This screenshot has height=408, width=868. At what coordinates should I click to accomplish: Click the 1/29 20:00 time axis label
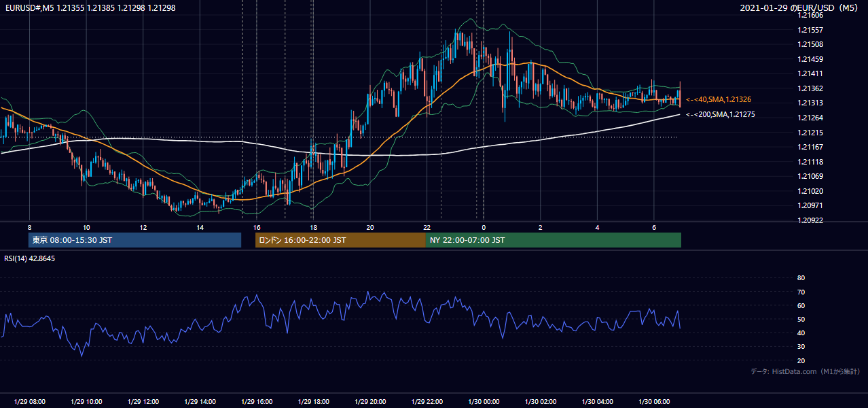point(370,402)
